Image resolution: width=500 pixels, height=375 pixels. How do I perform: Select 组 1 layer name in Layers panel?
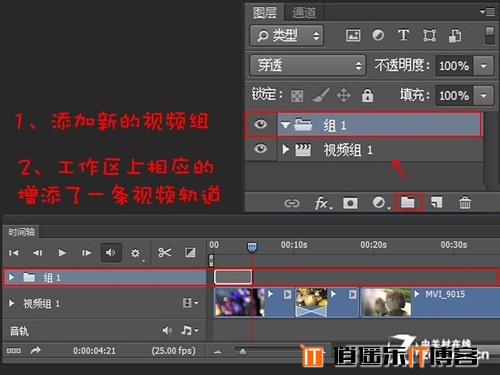335,125
